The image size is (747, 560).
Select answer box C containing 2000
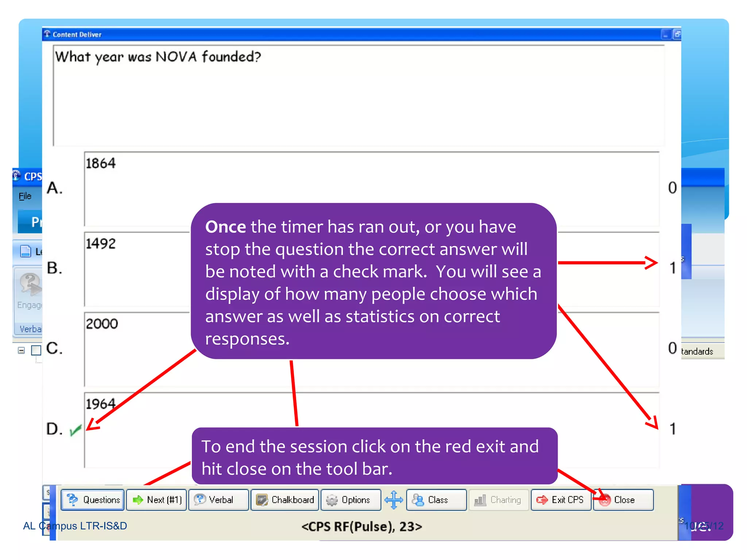click(372, 349)
